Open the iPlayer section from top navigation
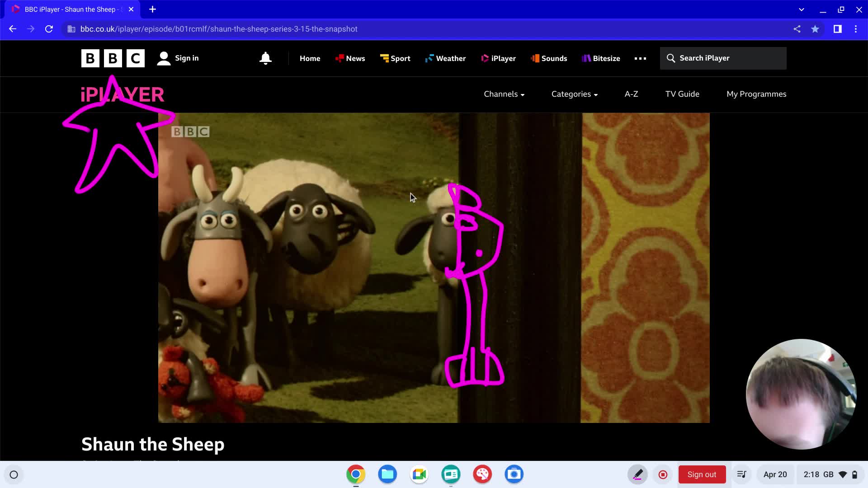 (x=498, y=58)
